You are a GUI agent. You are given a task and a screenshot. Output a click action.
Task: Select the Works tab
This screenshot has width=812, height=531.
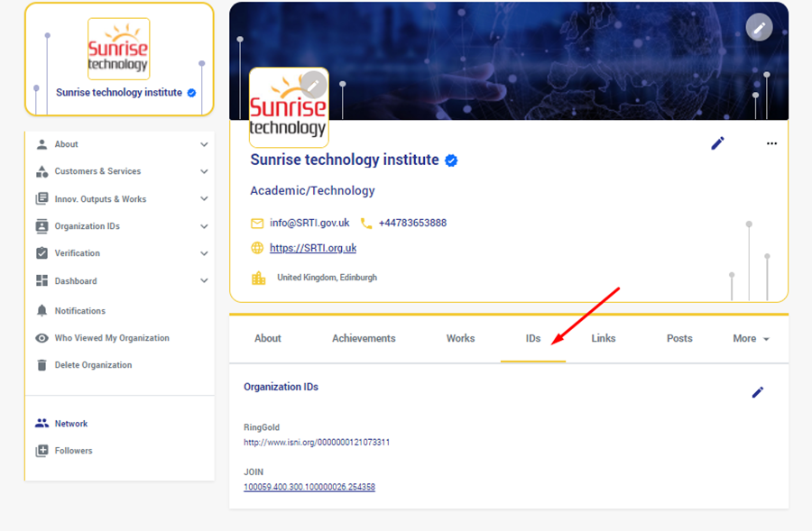460,339
